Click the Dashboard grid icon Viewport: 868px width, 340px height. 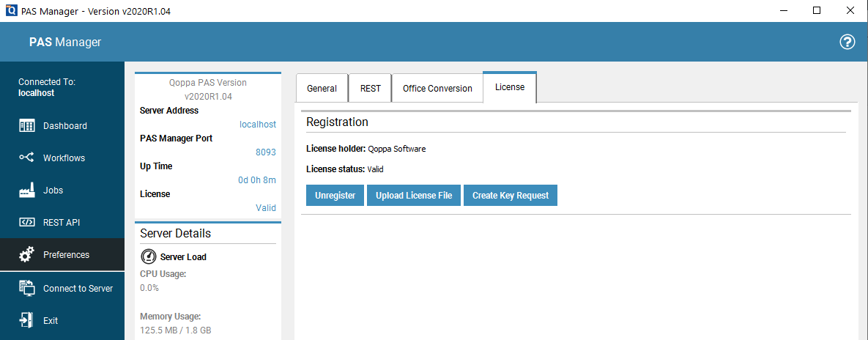point(26,126)
